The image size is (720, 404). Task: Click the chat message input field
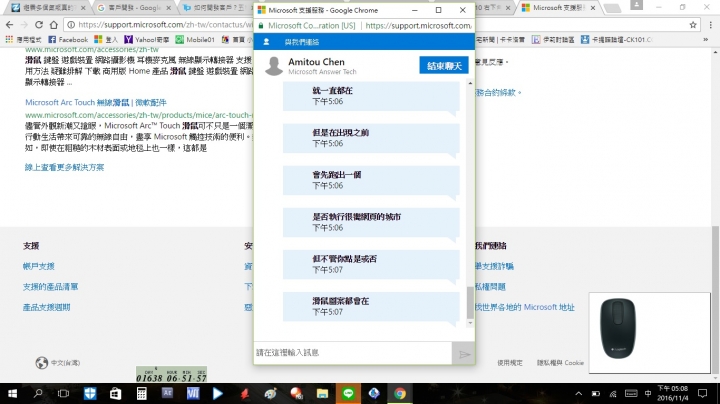(353, 353)
